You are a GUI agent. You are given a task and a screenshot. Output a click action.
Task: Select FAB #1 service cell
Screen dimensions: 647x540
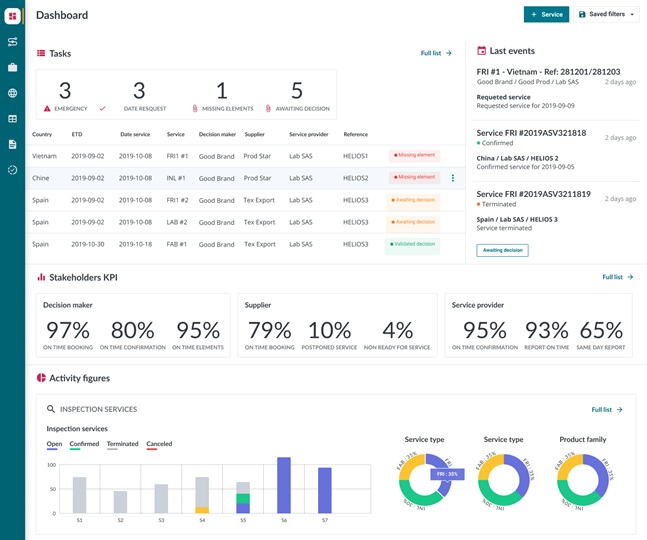click(x=177, y=244)
